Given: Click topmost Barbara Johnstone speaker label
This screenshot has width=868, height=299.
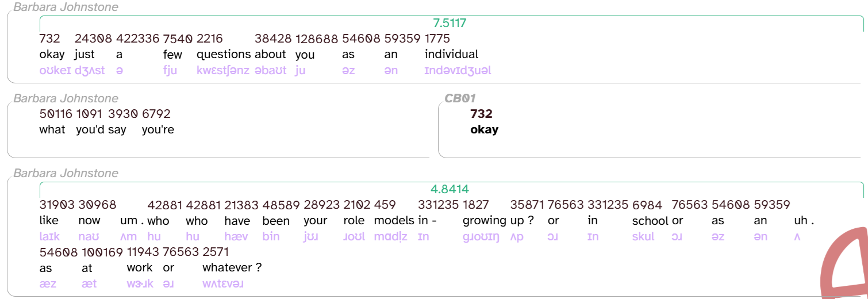Looking at the screenshot, I should [x=66, y=7].
